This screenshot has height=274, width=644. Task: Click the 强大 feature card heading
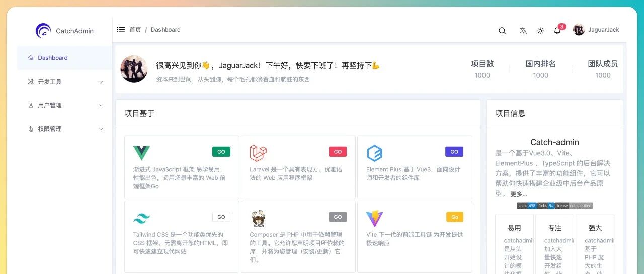tap(595, 228)
